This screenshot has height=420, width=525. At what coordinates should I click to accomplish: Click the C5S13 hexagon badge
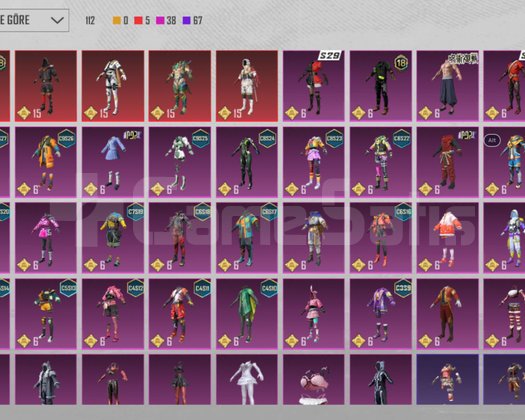click(x=68, y=288)
